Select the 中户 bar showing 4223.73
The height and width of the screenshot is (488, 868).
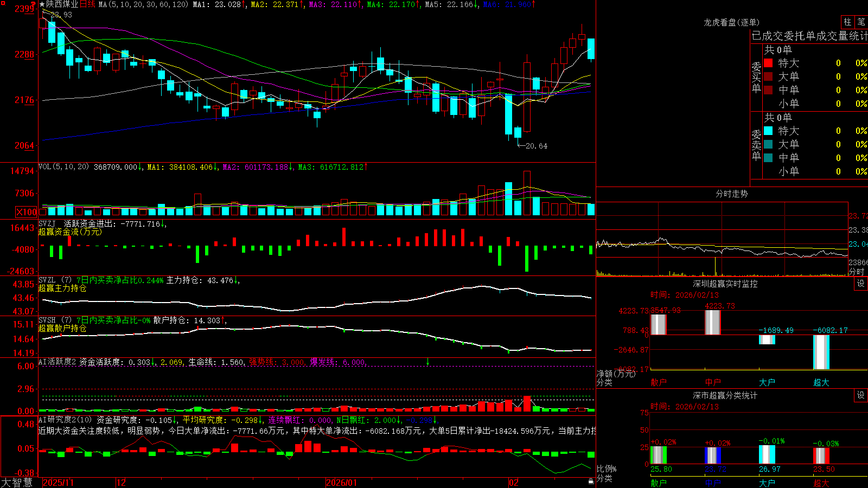click(x=712, y=323)
